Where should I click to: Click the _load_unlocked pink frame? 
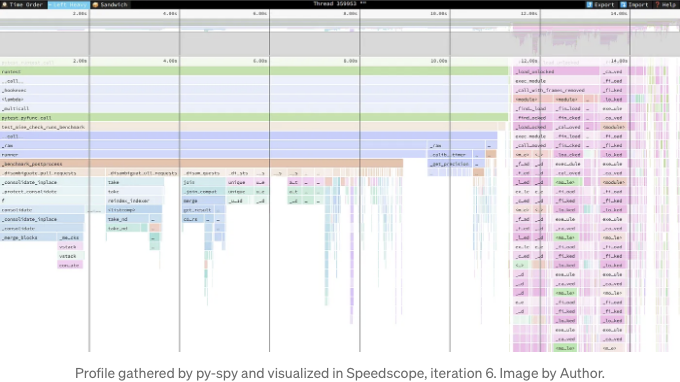click(556, 72)
